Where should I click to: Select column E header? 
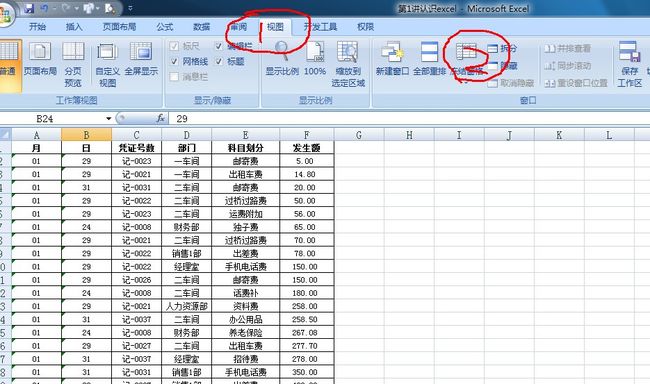click(x=245, y=135)
